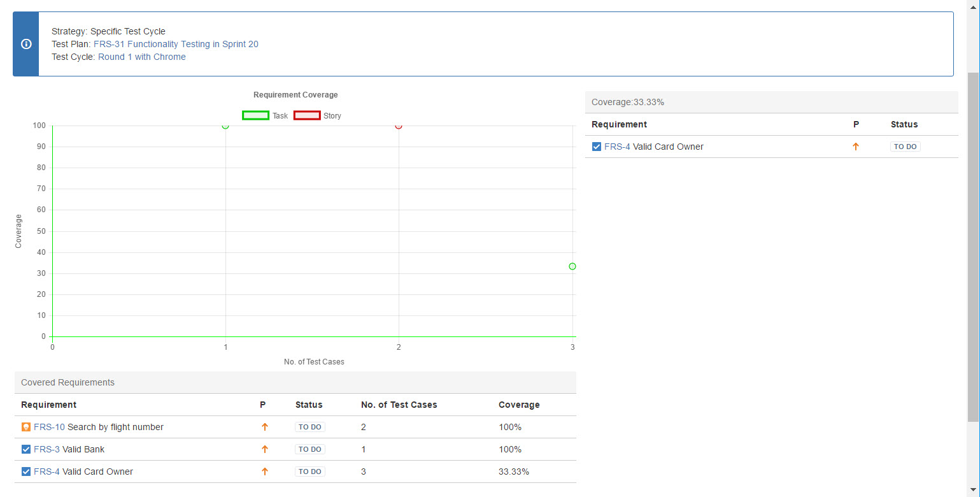Click the test case count 3 for FRS-4
980x497 pixels.
pyautogui.click(x=364, y=472)
